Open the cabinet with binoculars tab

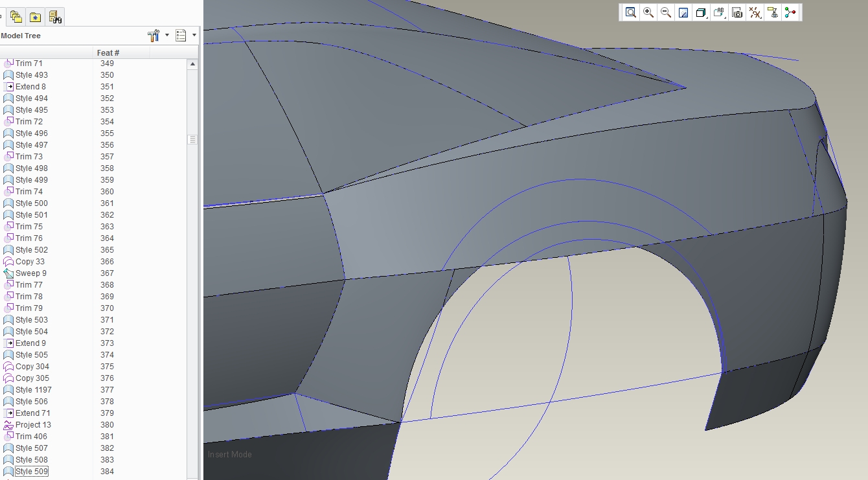point(55,17)
